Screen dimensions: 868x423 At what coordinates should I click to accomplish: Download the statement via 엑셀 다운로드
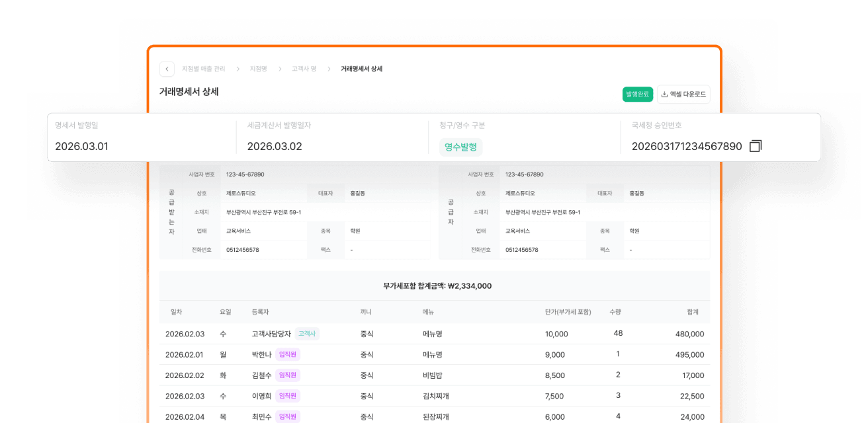pyautogui.click(x=683, y=95)
